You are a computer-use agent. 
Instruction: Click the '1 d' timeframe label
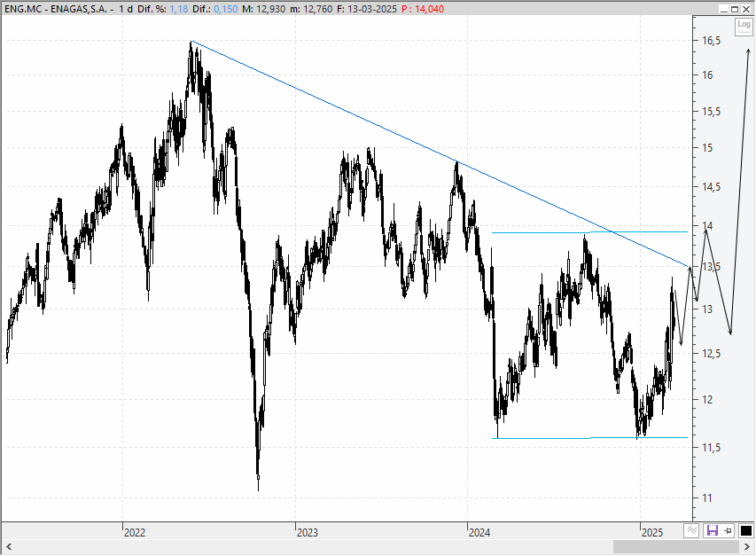[x=126, y=9]
